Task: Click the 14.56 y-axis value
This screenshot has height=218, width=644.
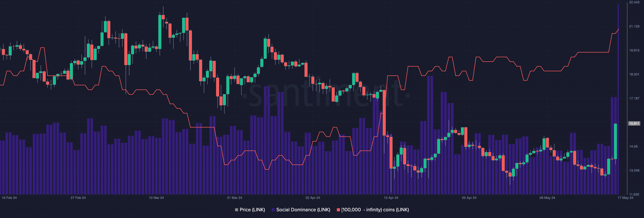Action: [633, 146]
